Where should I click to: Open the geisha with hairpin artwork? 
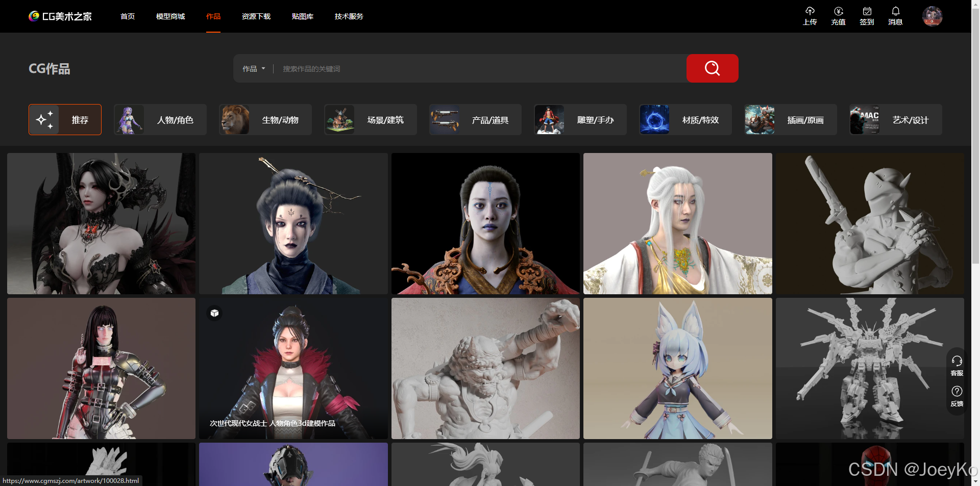(x=293, y=223)
